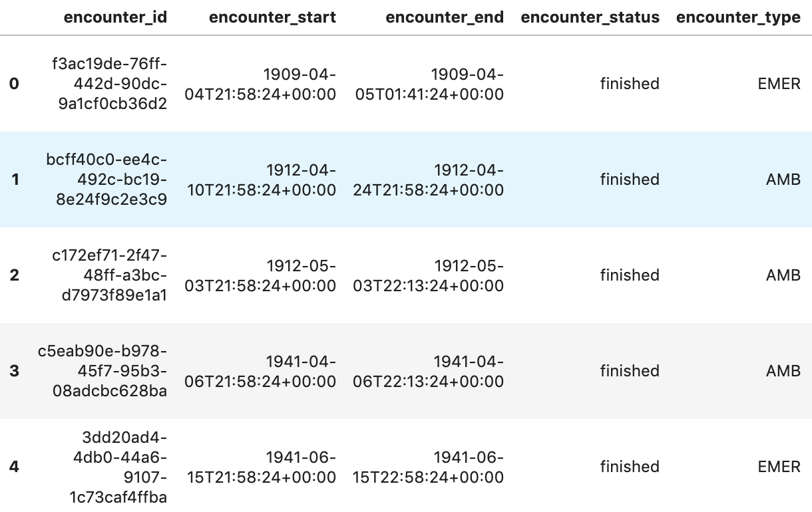Click the encounter_start column header

click(272, 18)
